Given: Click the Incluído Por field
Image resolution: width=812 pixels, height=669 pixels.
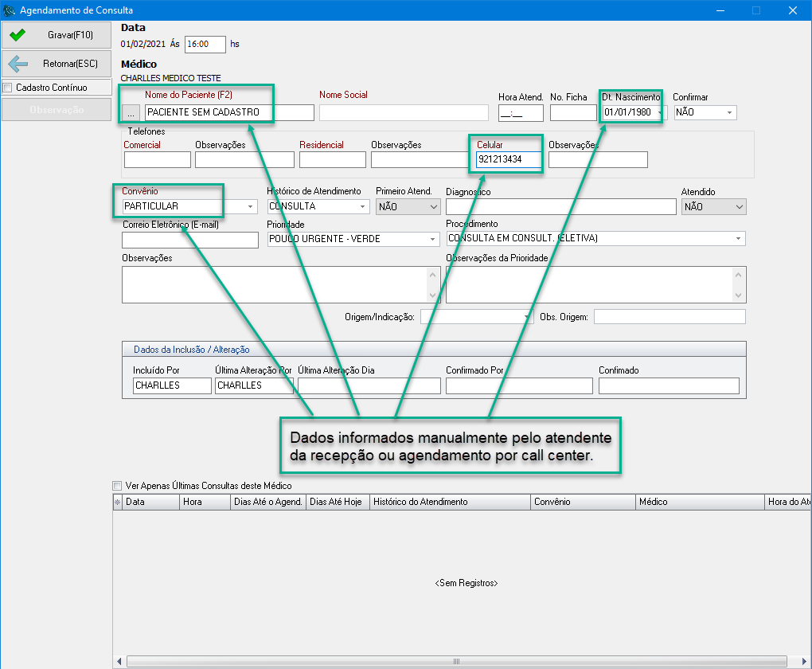Looking at the screenshot, I should (x=172, y=385).
